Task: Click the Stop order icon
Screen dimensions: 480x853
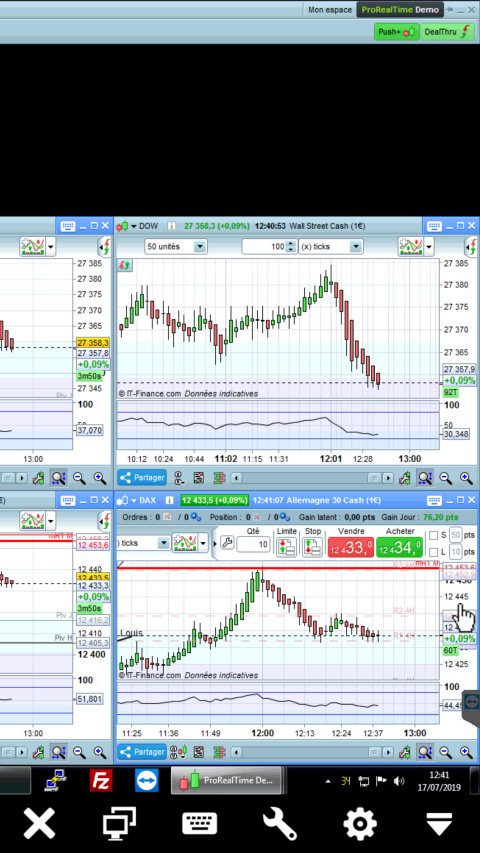Action: (x=312, y=546)
